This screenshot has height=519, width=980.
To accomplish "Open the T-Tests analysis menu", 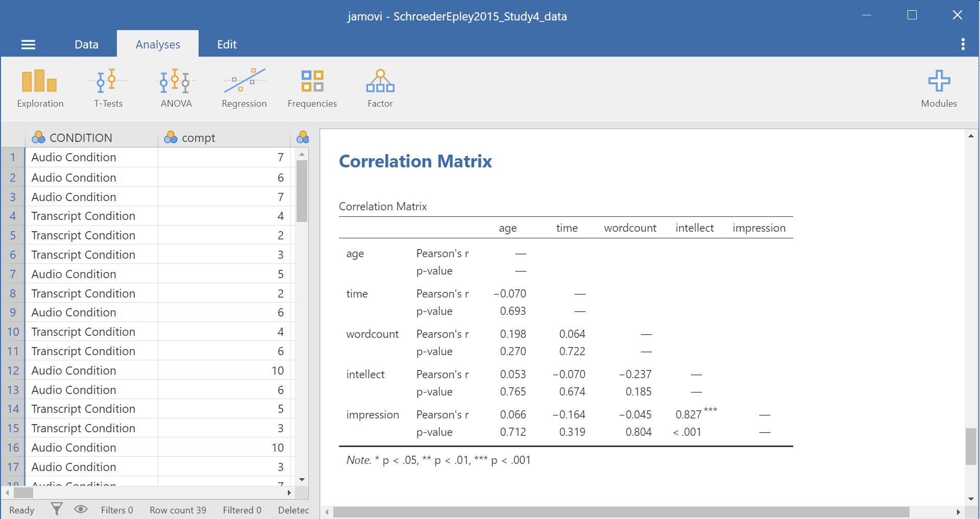I will [108, 89].
